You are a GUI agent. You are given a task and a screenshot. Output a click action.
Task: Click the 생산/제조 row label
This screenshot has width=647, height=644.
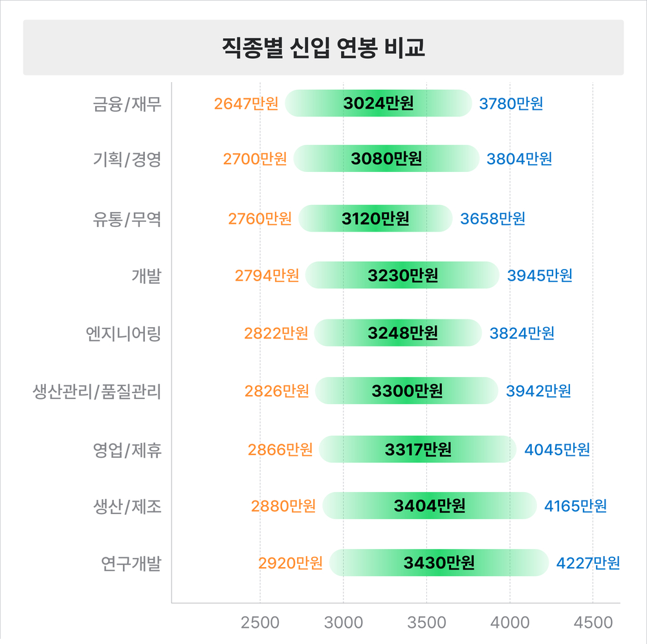[127, 506]
